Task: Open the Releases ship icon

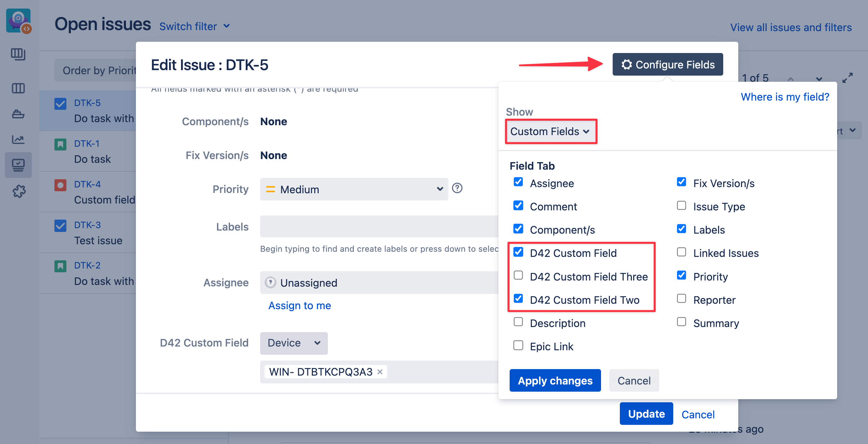Action: (x=18, y=114)
